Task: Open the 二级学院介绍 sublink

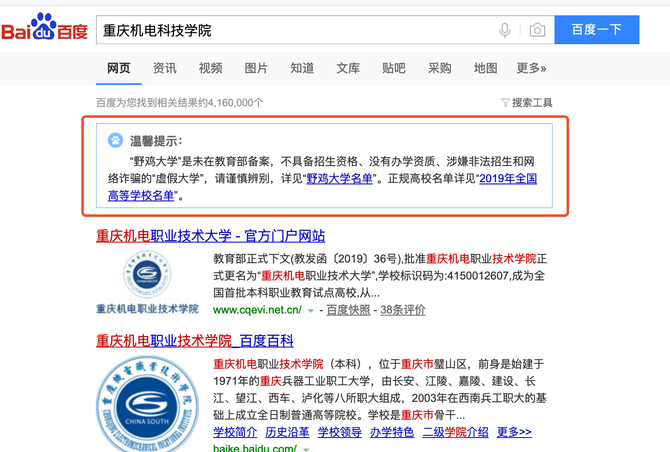Action: click(x=455, y=432)
